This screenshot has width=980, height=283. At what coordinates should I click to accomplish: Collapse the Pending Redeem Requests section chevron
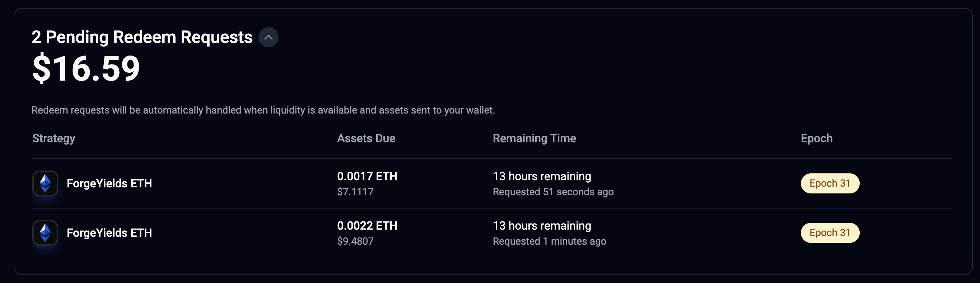click(268, 37)
